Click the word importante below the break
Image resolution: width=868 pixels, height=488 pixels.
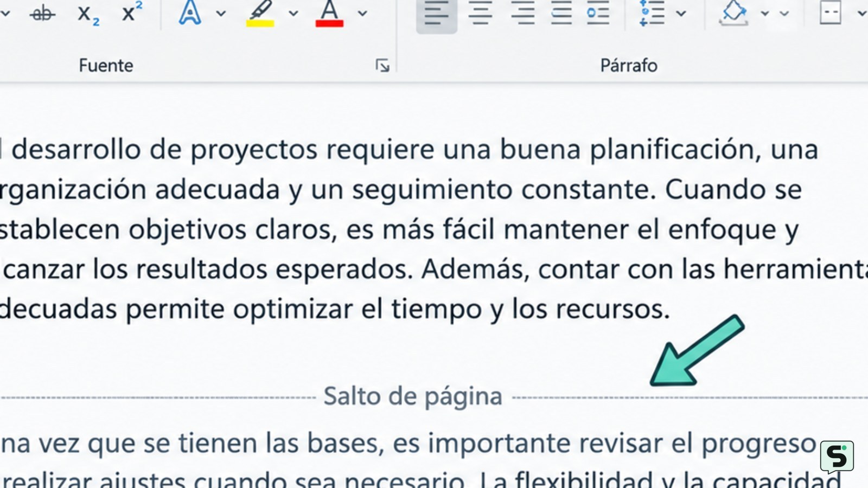[499, 444]
